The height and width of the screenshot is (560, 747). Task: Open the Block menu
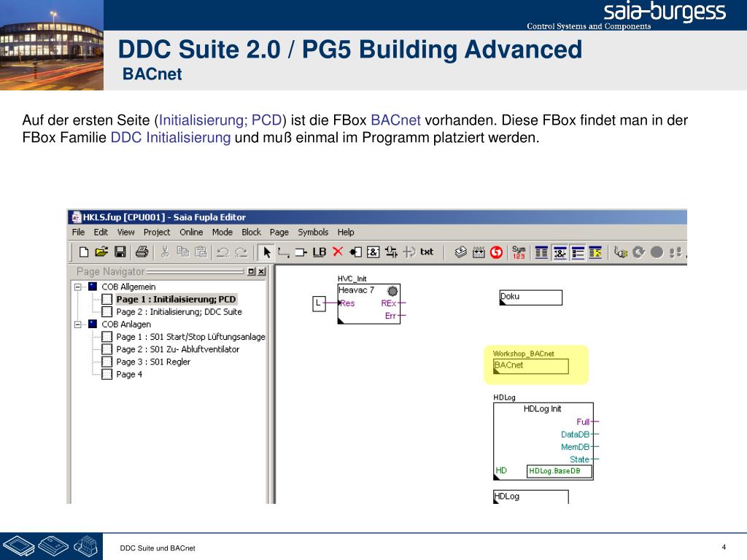point(251,232)
